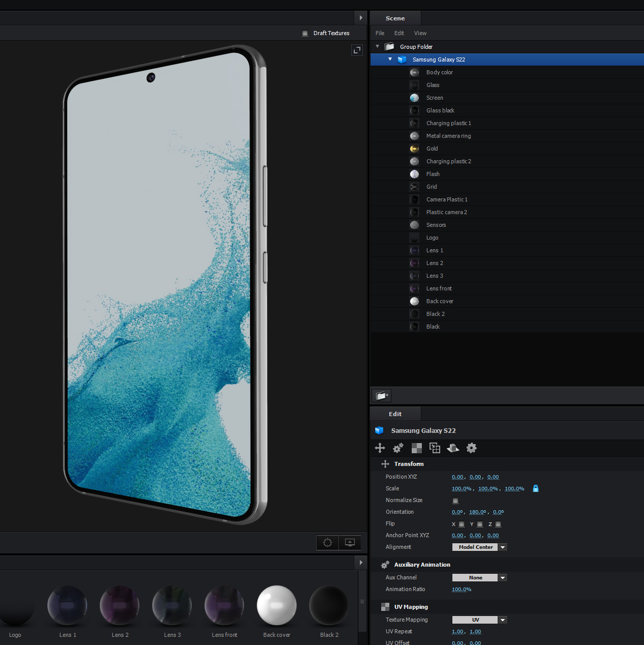The height and width of the screenshot is (645, 644).
Task: Click the Back cover sphere icon in scene tree
Action: (x=415, y=301)
